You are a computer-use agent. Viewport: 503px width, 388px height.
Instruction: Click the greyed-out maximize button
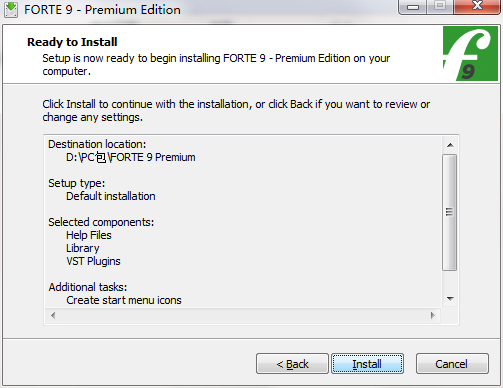[x=440, y=6]
